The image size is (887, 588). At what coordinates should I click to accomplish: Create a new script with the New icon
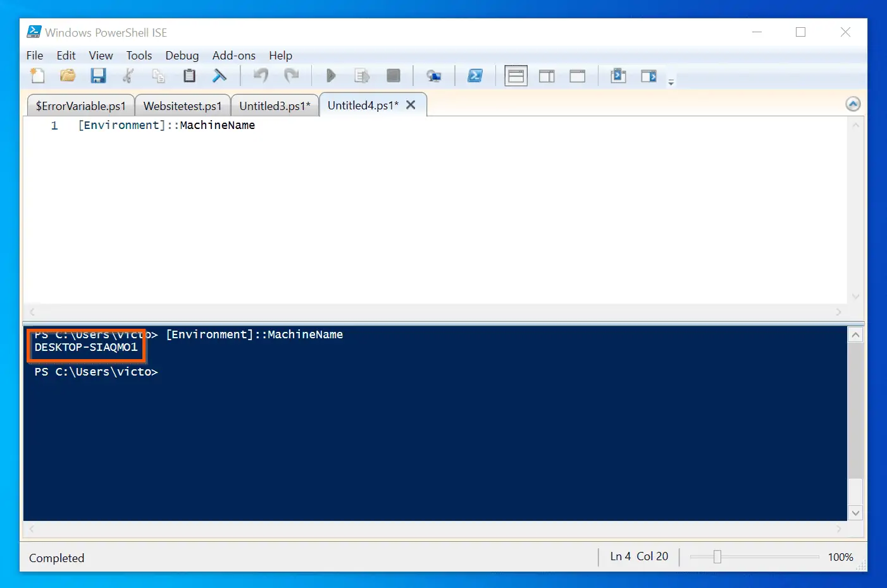37,76
